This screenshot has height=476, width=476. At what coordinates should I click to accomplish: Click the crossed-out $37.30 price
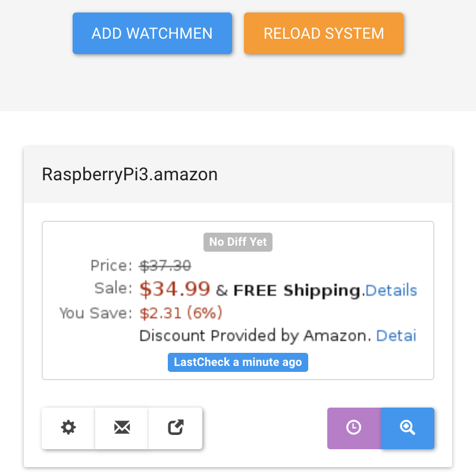point(165,265)
